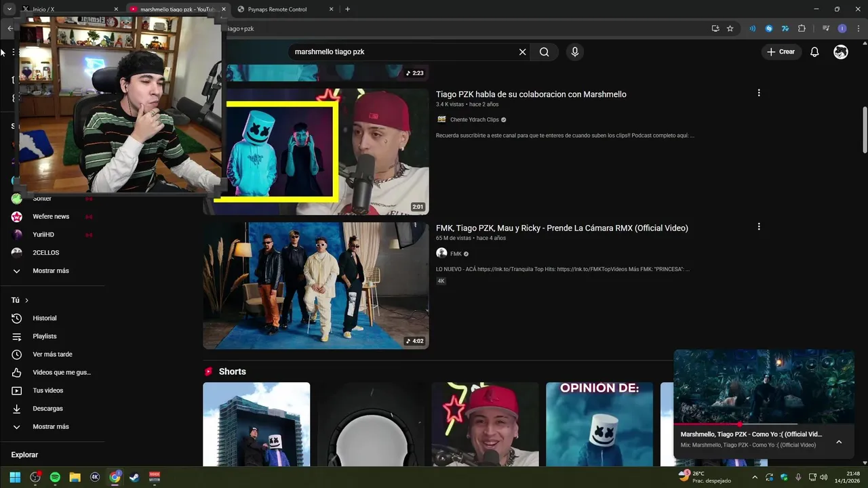Screen dimensions: 868x488
Task: Open a new Chrome tab
Action: coord(348,9)
